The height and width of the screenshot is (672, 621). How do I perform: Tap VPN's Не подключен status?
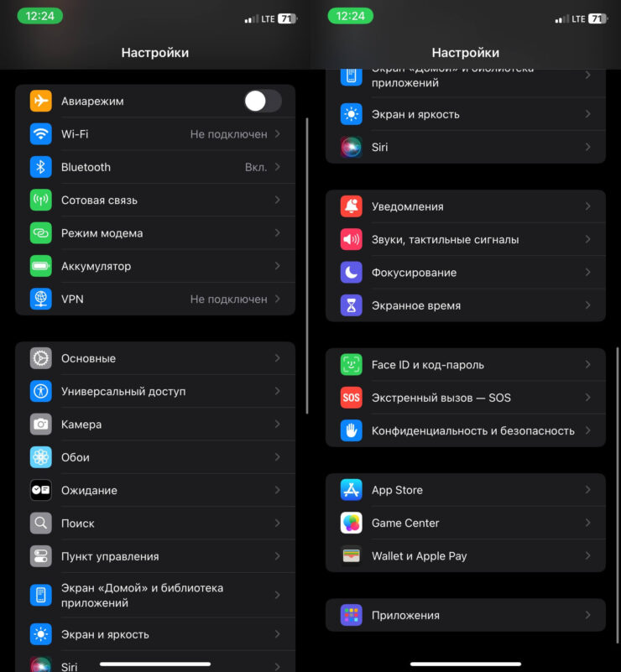(228, 300)
